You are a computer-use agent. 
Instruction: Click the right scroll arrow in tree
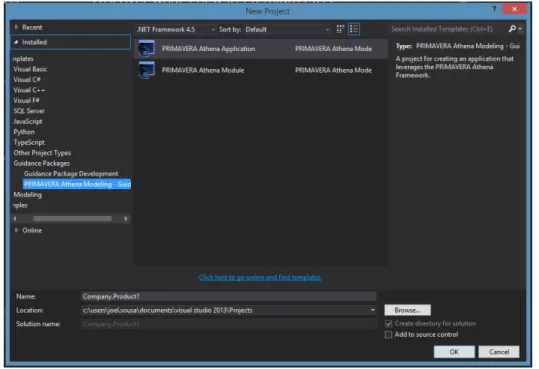pyautogui.click(x=126, y=219)
